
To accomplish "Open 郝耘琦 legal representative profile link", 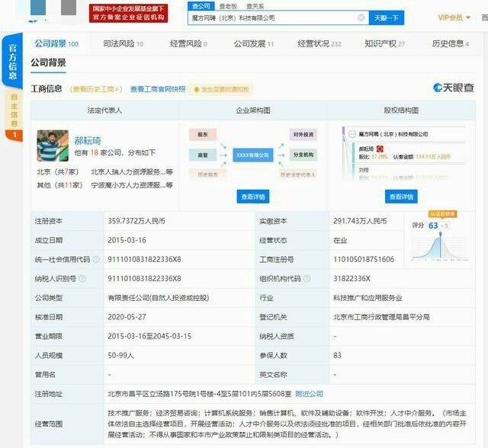I will pyautogui.click(x=88, y=140).
